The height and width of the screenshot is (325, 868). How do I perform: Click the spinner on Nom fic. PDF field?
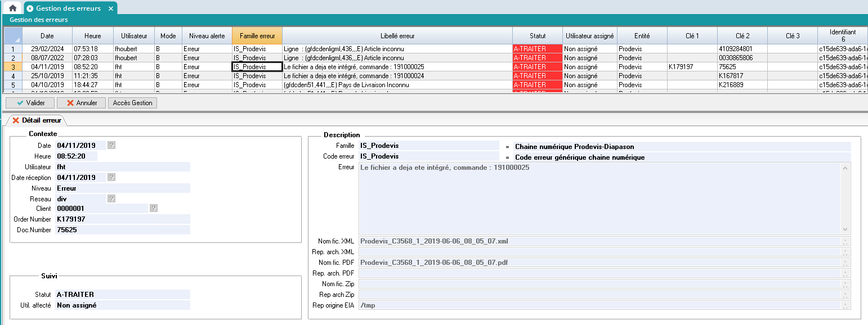coord(845,263)
